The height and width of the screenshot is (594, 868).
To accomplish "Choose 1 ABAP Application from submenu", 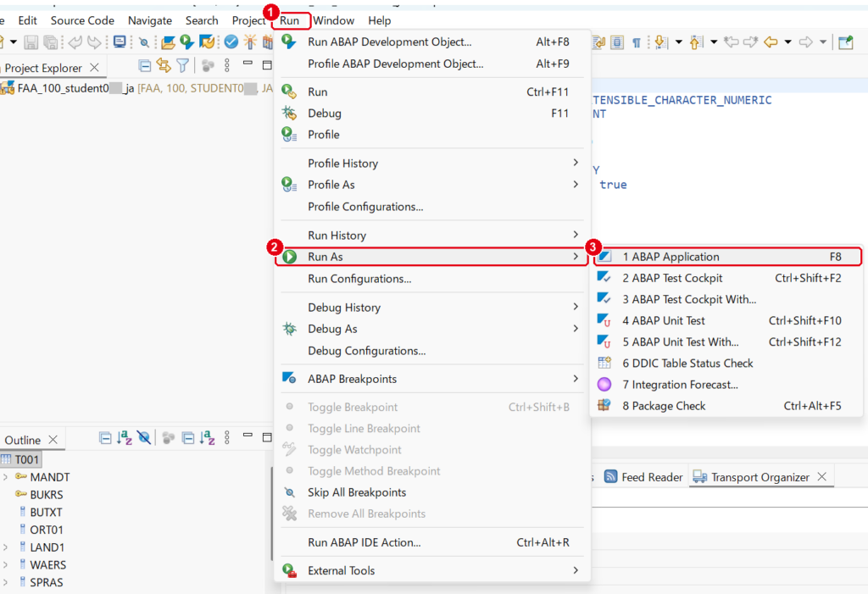I will pos(727,257).
